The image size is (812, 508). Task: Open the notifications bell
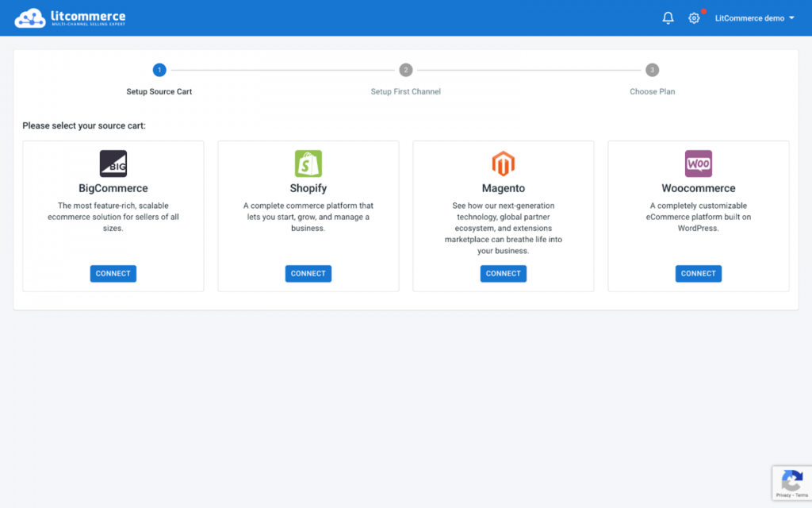click(x=668, y=18)
